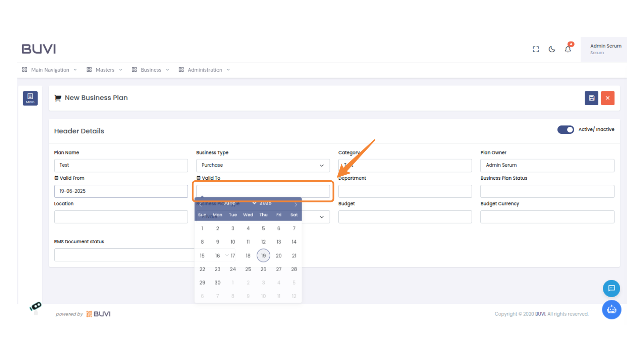
Task: Click the save floppy disk icon
Action: tap(591, 98)
